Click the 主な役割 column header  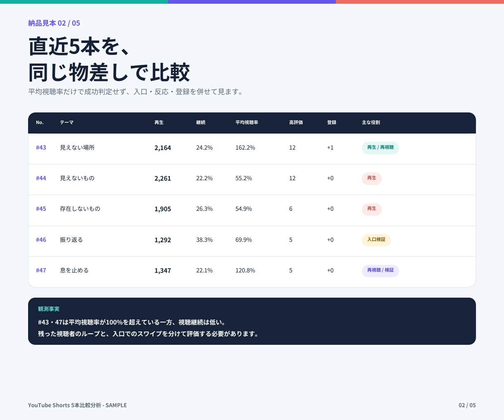[371, 122]
